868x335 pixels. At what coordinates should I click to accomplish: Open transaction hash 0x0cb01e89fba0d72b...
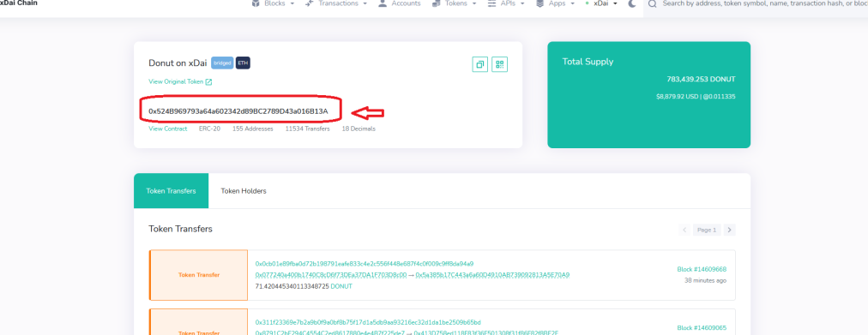[x=365, y=264]
